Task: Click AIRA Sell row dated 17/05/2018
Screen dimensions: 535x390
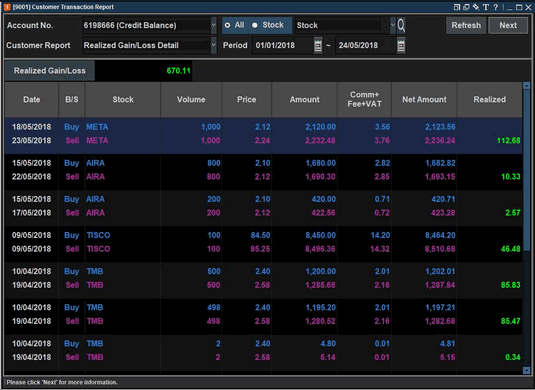Action: tap(263, 213)
